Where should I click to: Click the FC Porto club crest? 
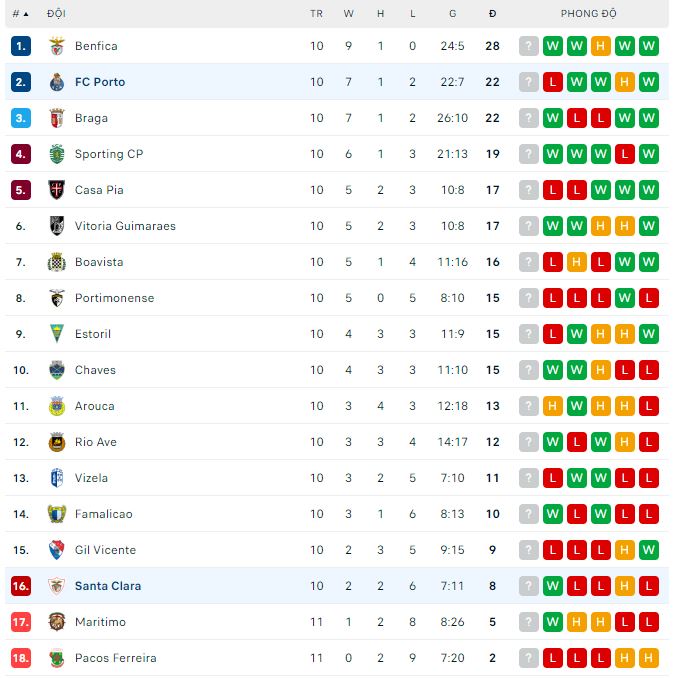[x=56, y=82]
